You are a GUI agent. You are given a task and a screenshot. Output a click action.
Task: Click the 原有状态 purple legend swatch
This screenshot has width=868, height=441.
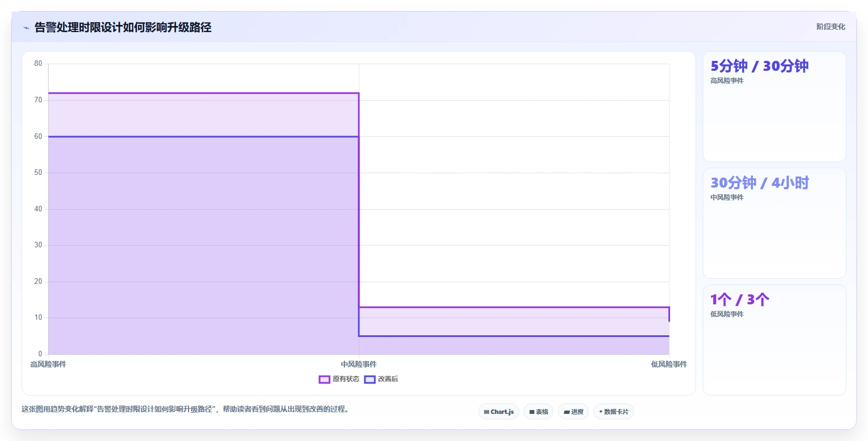pyautogui.click(x=325, y=379)
